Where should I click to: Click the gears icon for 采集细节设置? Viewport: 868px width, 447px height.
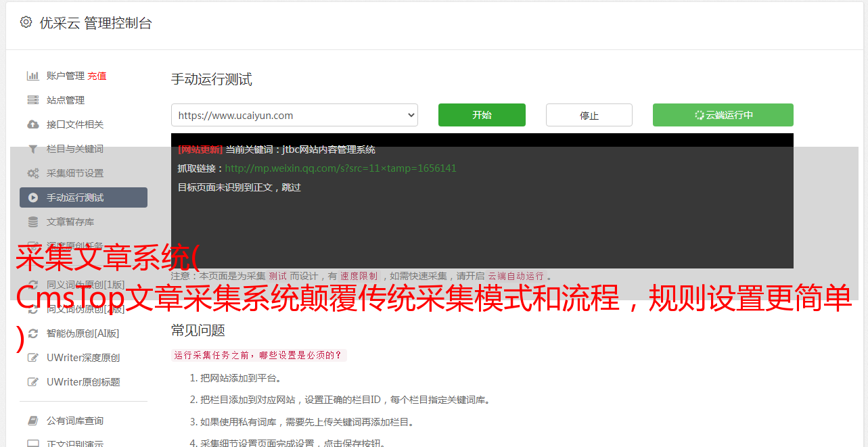tap(32, 173)
